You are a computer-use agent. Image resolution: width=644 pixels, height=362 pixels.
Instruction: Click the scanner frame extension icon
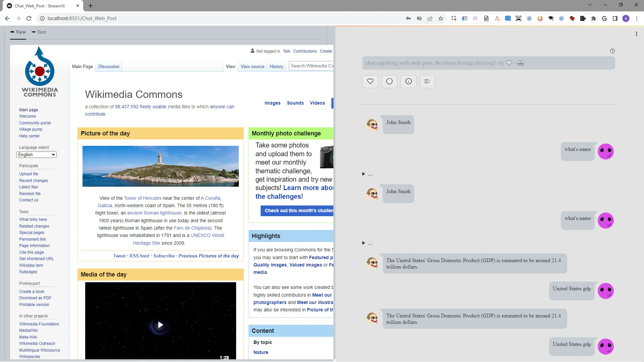[x=519, y=18]
